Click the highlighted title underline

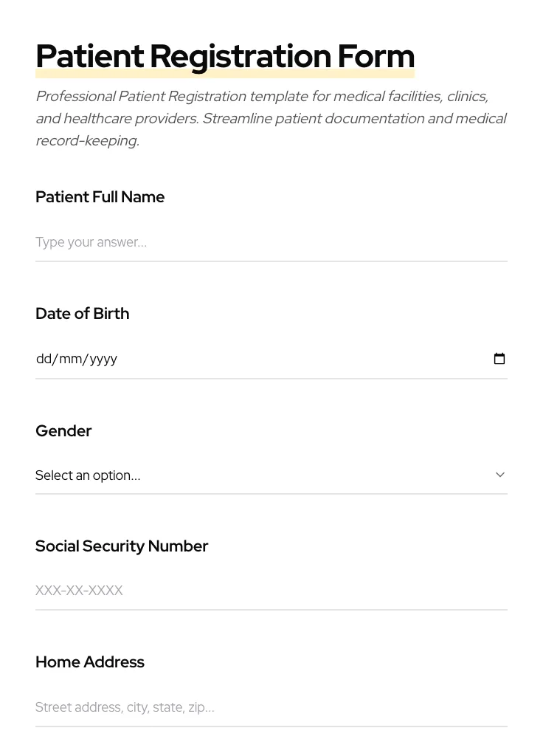coord(225,72)
